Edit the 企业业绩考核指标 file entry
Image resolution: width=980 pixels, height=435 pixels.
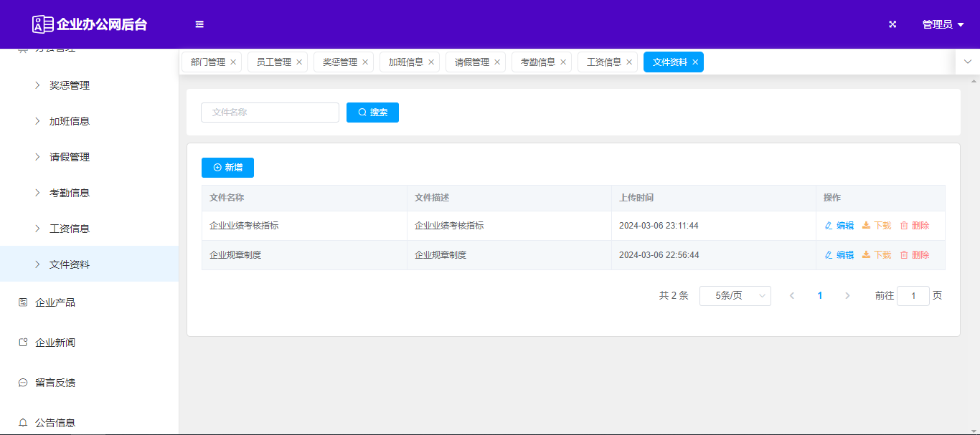[839, 226]
